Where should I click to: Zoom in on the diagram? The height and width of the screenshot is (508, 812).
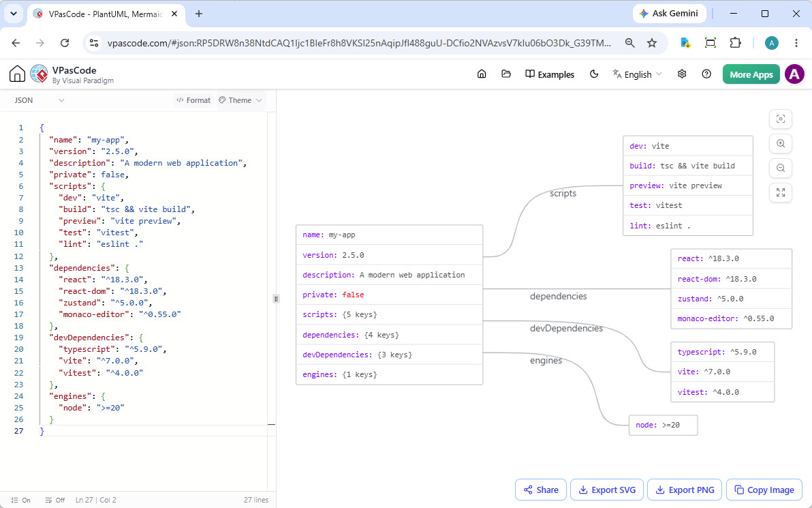click(781, 144)
